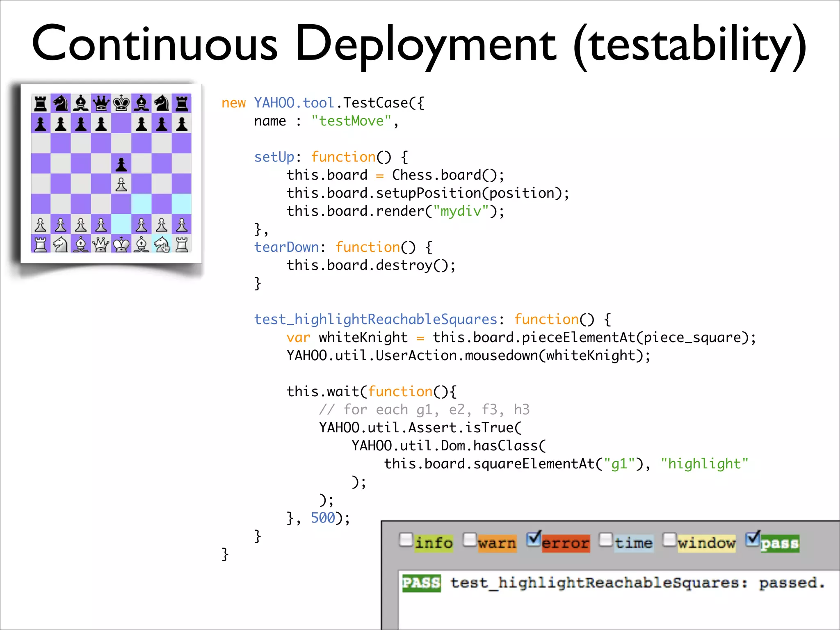Select the black queen piece
Screen dimensions: 840x630
[101, 103]
